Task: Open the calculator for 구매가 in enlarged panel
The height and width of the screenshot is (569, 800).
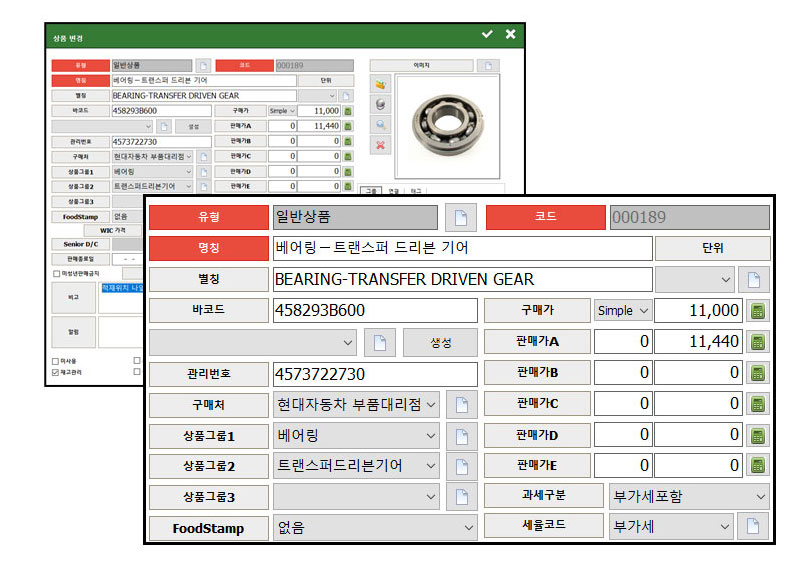Action: [x=758, y=311]
